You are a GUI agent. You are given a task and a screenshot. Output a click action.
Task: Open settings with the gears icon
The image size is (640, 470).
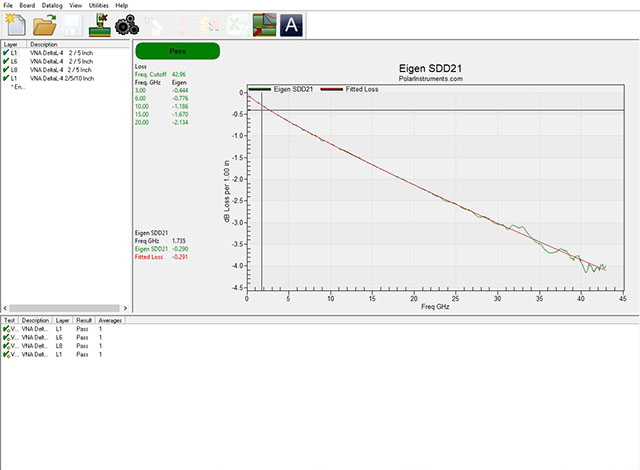pyautogui.click(x=127, y=26)
